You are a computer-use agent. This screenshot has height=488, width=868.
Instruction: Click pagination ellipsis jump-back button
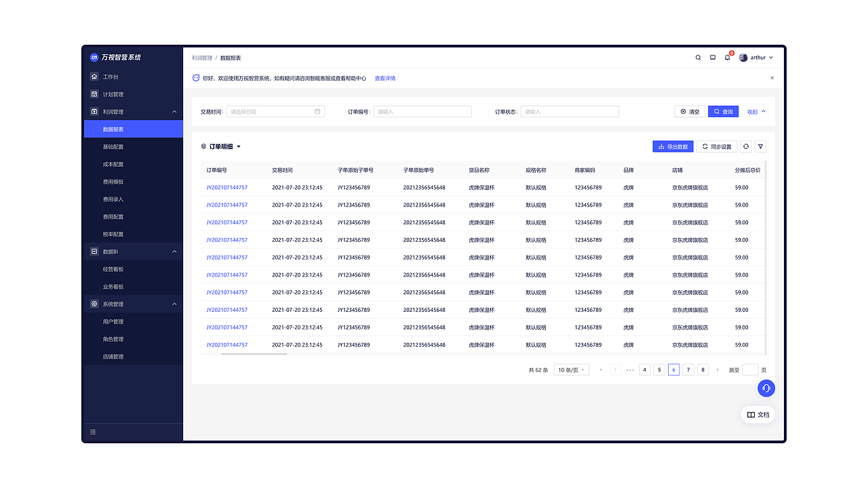pos(630,369)
